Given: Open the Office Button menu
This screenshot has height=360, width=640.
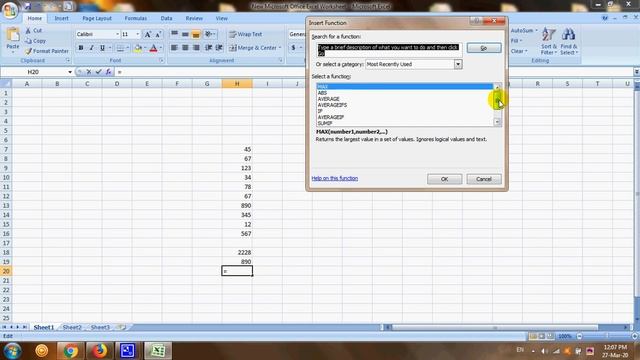Looking at the screenshot, I should click(x=9, y=10).
